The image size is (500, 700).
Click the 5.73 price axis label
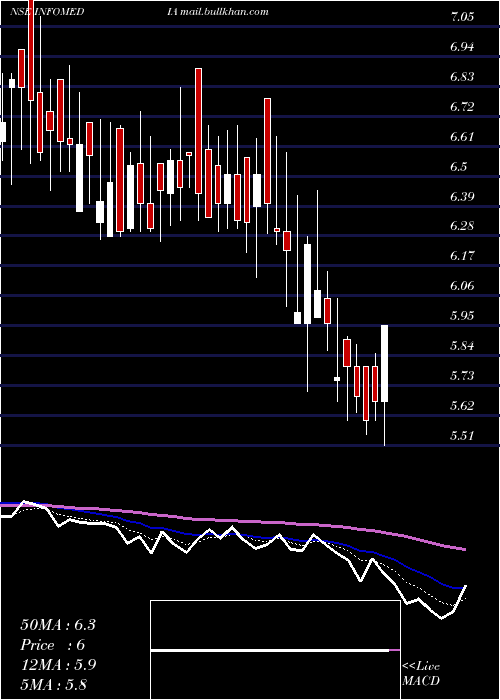click(x=463, y=376)
